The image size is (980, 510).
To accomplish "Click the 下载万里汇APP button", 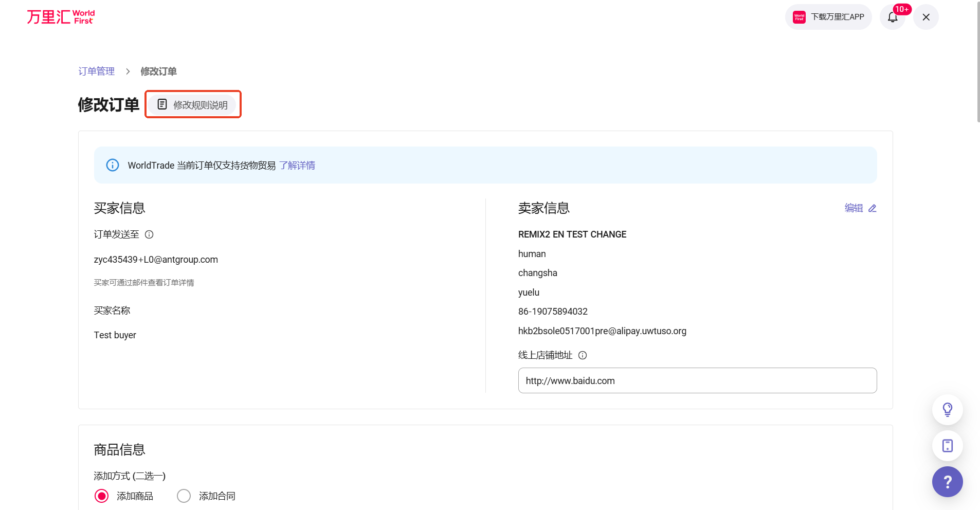I will [x=828, y=16].
